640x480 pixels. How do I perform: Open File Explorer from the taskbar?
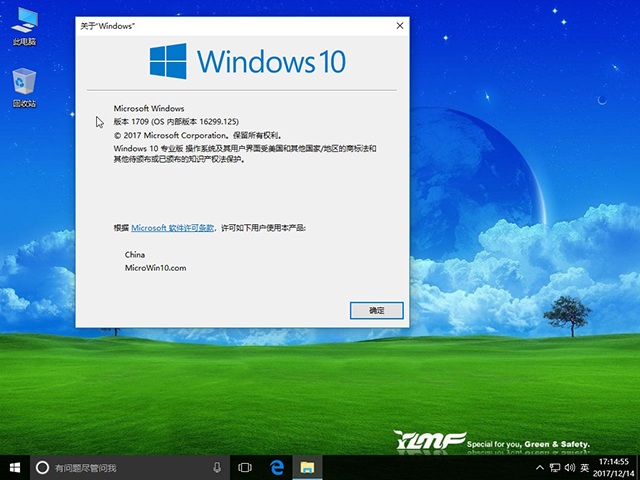click(x=307, y=467)
